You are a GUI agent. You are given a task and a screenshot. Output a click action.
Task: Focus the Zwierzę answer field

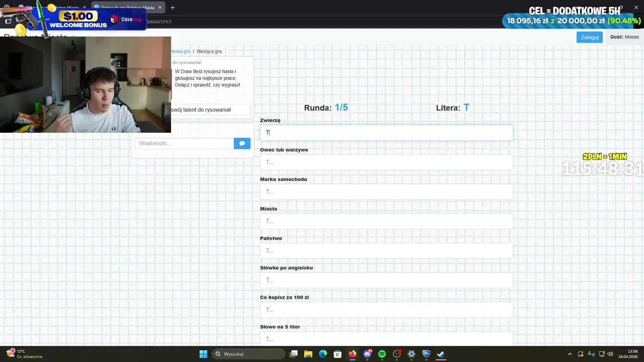coord(386,133)
